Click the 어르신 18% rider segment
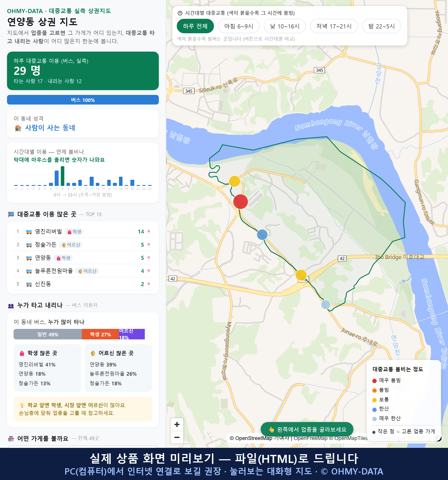This screenshot has width=448, height=480. coord(132,334)
